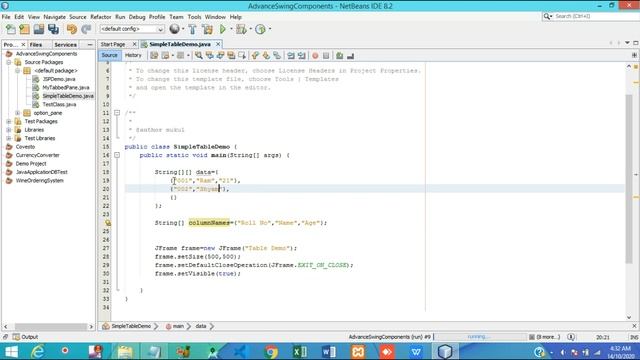The width and height of the screenshot is (640, 360).
Task: Switch to the Start Page tab
Action: 113,44
